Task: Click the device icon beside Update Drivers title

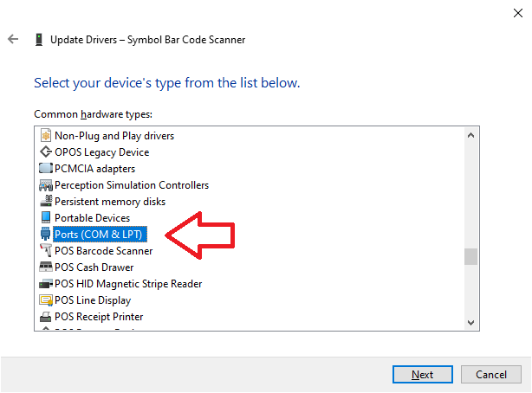Action: tap(39, 39)
